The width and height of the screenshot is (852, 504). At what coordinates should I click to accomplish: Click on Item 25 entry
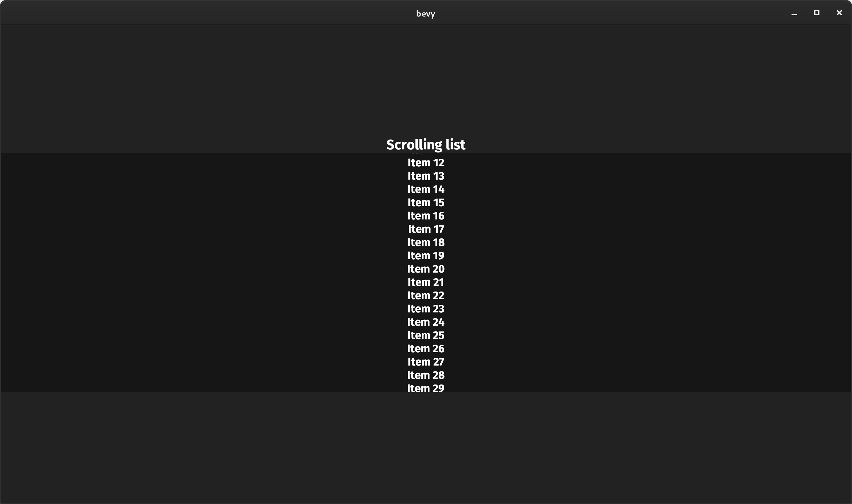[426, 335]
